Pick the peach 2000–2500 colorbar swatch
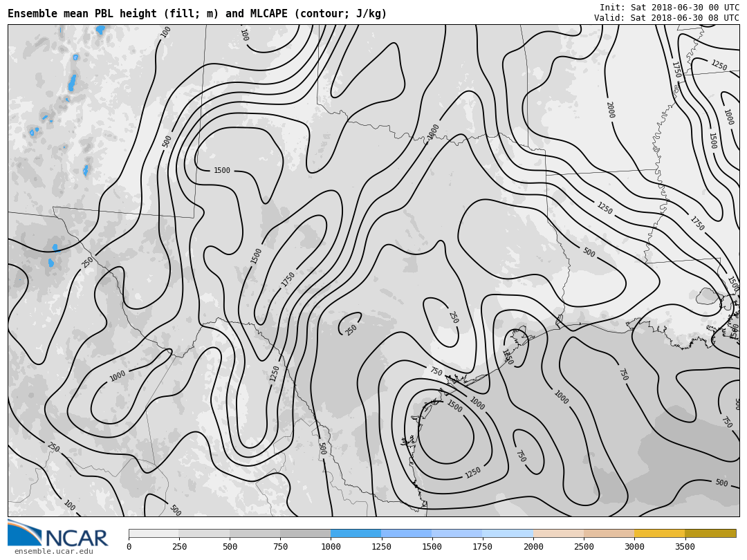This screenshot has width=747, height=560. point(558,534)
